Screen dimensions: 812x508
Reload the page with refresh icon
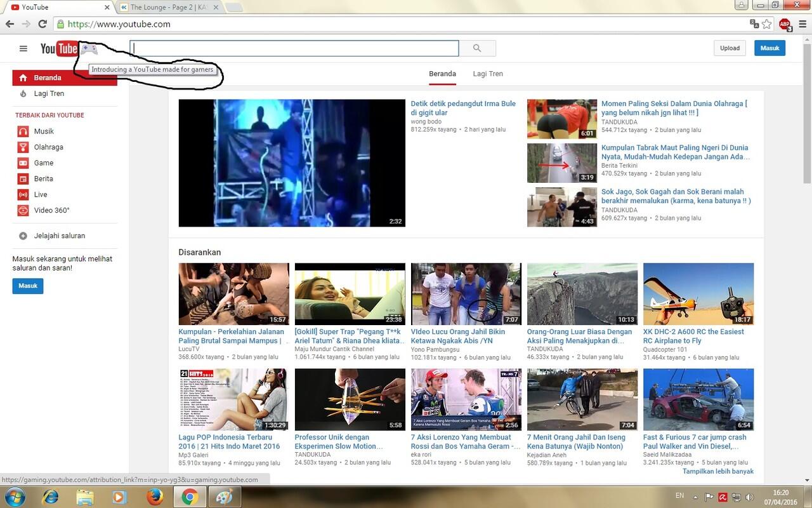43,24
